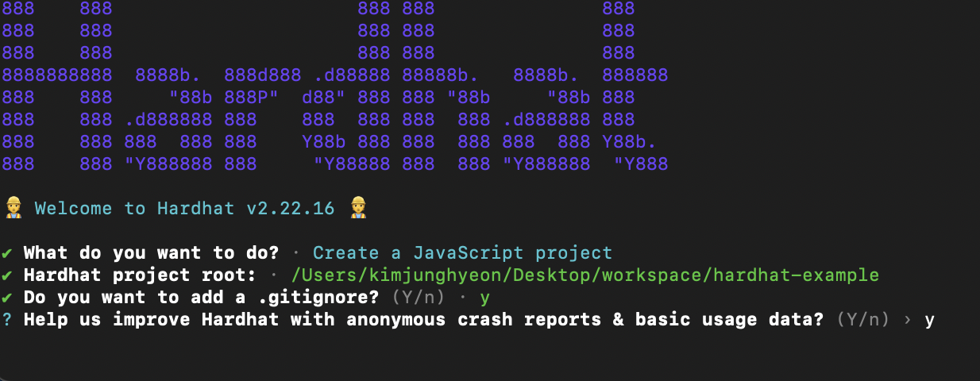Click the construction worker emoji before Welcome
The image size is (980, 381).
point(12,209)
